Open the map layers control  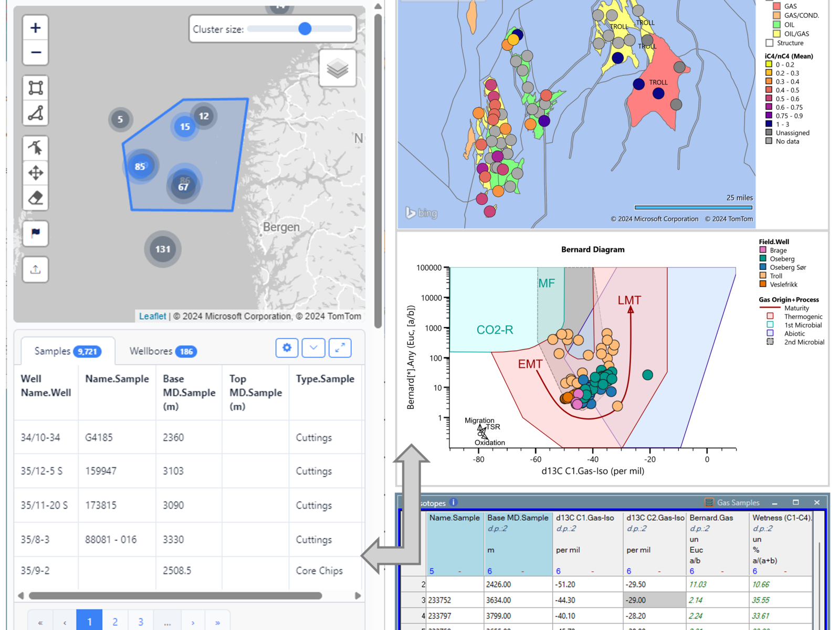click(337, 68)
